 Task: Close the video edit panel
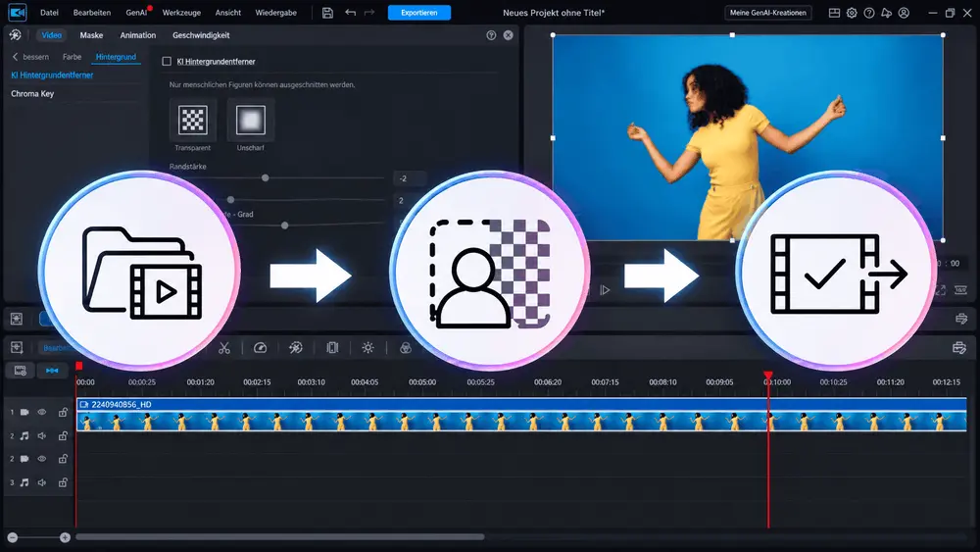coord(508,35)
